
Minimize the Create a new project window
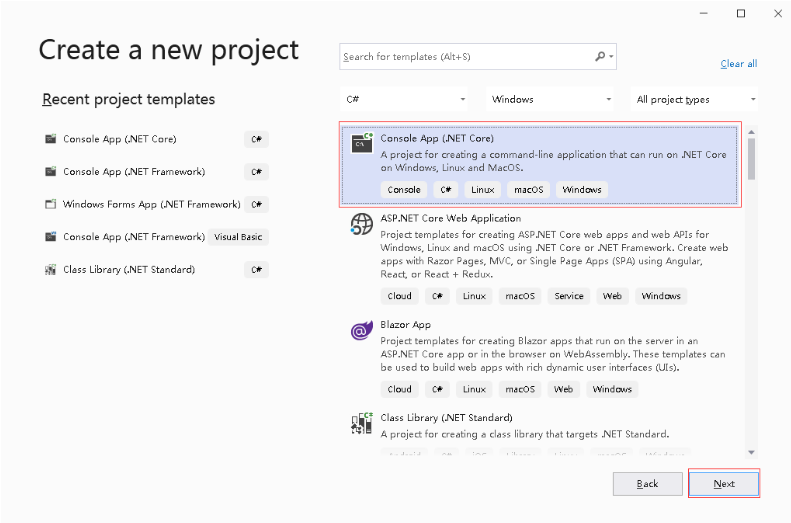[704, 14]
